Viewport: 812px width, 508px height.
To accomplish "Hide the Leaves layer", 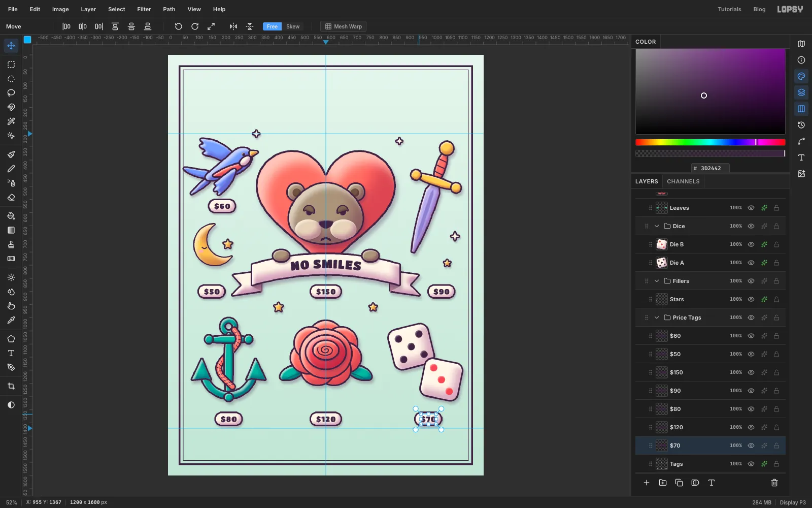I will click(751, 208).
